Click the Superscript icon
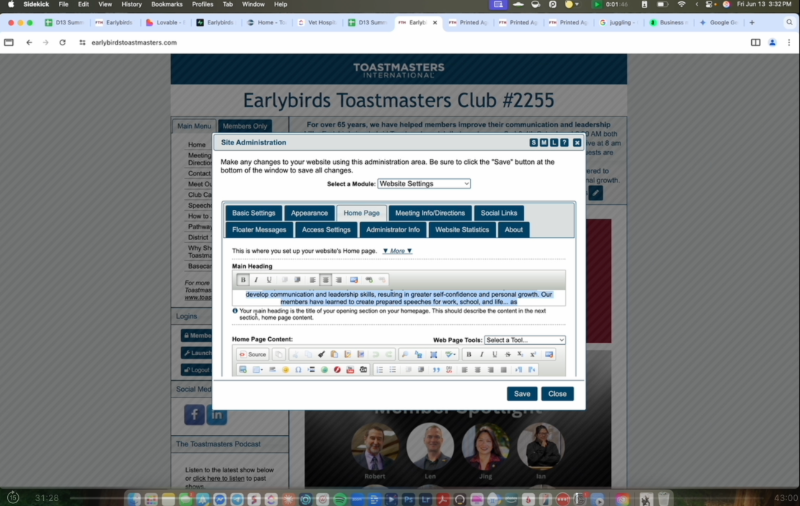The width and height of the screenshot is (800, 506). [x=533, y=355]
